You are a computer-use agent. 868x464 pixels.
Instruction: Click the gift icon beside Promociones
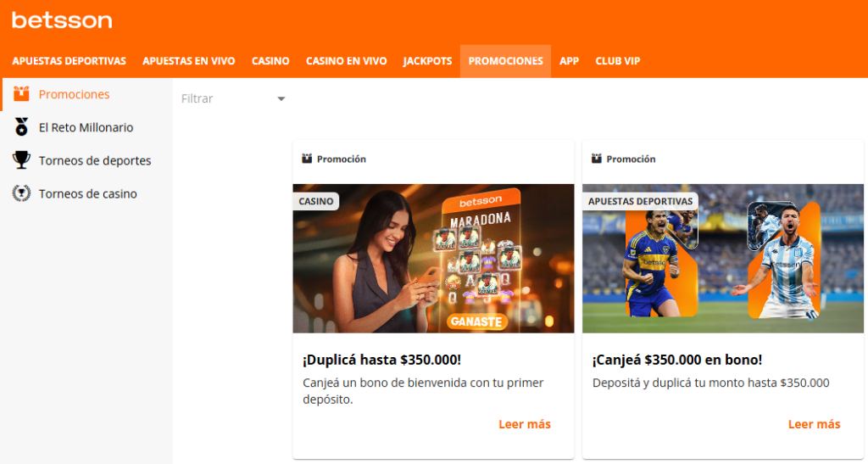click(x=21, y=94)
